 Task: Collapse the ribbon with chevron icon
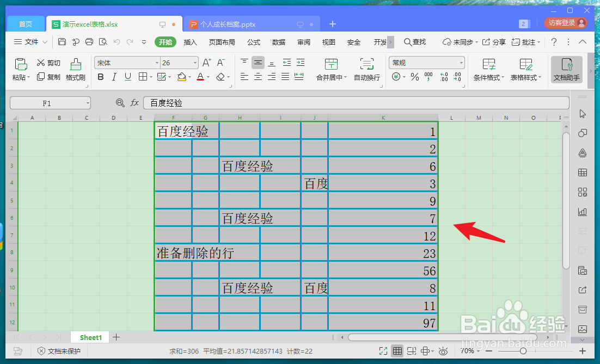pyautogui.click(x=583, y=42)
